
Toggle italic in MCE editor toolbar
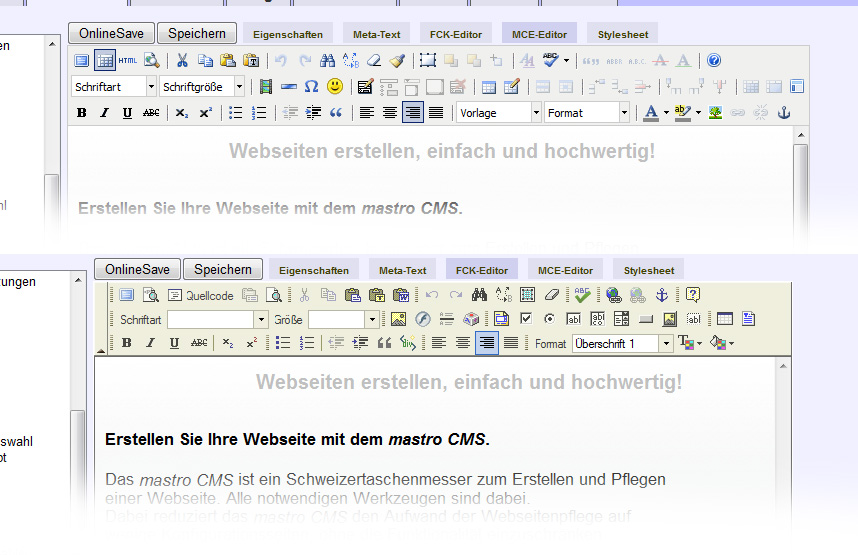click(x=104, y=113)
